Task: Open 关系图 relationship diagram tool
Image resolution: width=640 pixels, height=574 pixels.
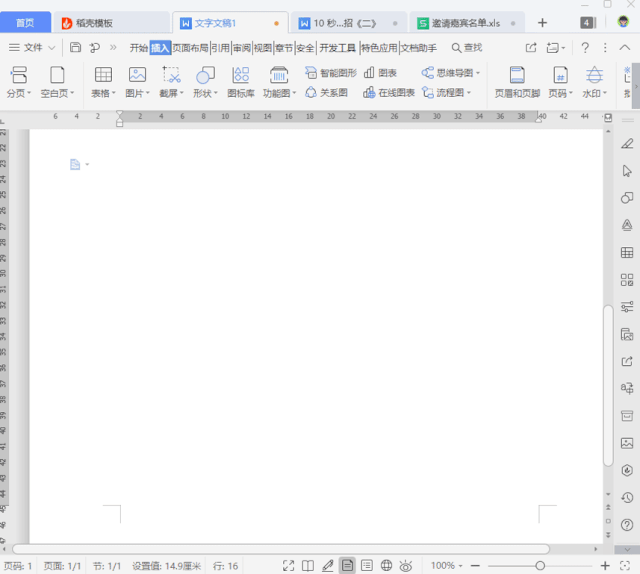Action: [327, 92]
